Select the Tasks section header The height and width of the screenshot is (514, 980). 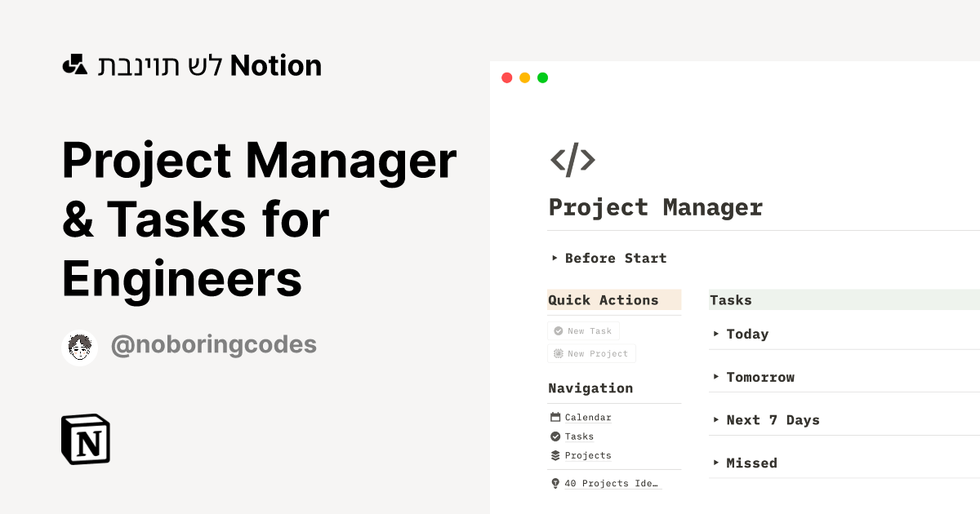(x=731, y=300)
